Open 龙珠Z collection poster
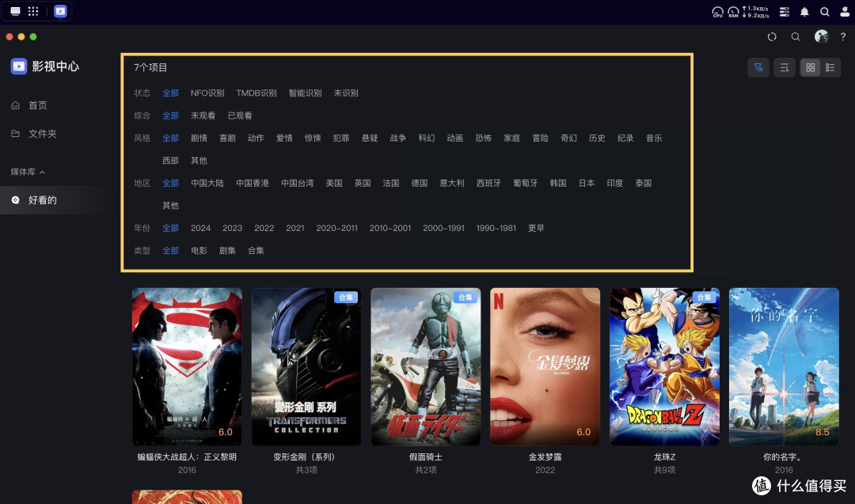The height and width of the screenshot is (504, 855). click(x=665, y=366)
